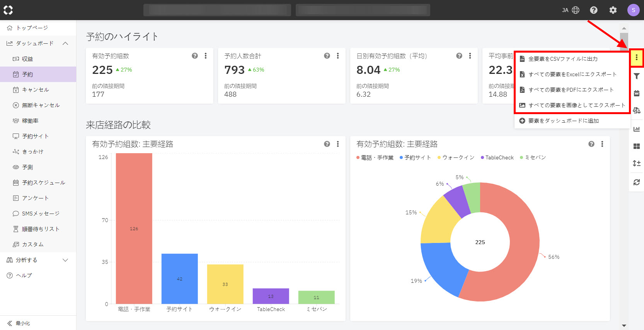The image size is (644, 330).
Task: Open options menu on 予約人数合計 card
Action: click(x=338, y=56)
